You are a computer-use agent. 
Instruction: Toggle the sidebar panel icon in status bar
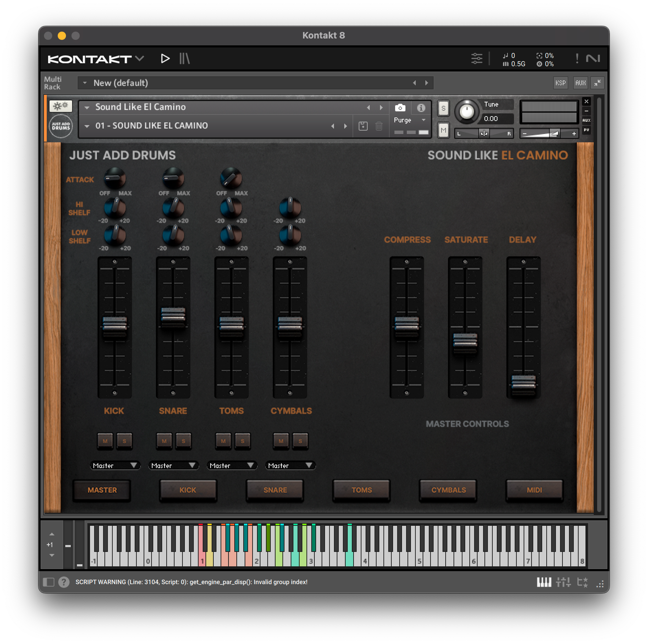point(48,582)
